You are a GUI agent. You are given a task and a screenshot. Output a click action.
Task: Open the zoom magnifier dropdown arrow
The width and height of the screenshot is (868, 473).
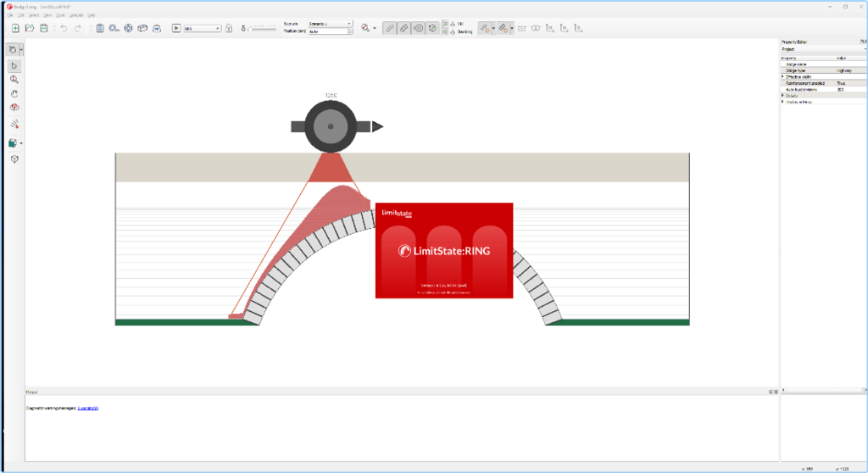coord(375,28)
